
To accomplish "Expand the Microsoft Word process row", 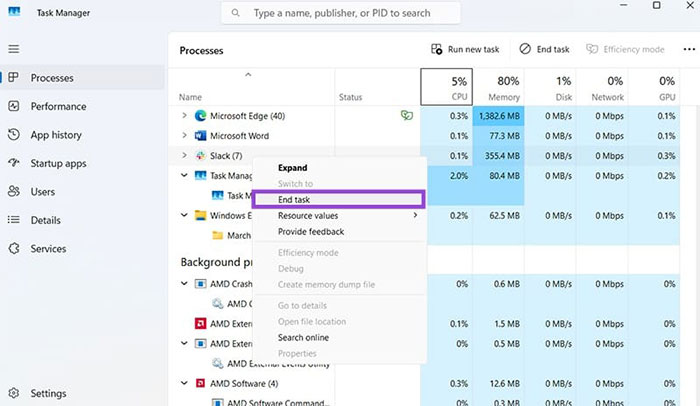I will point(184,136).
